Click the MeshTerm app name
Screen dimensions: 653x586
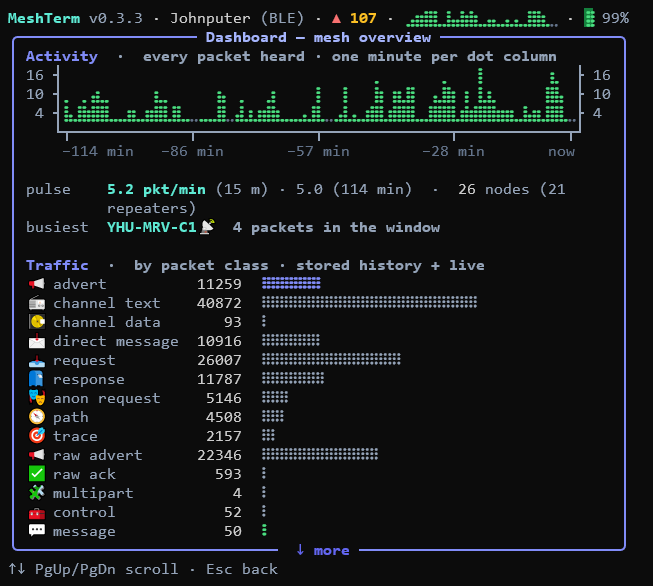pos(44,18)
